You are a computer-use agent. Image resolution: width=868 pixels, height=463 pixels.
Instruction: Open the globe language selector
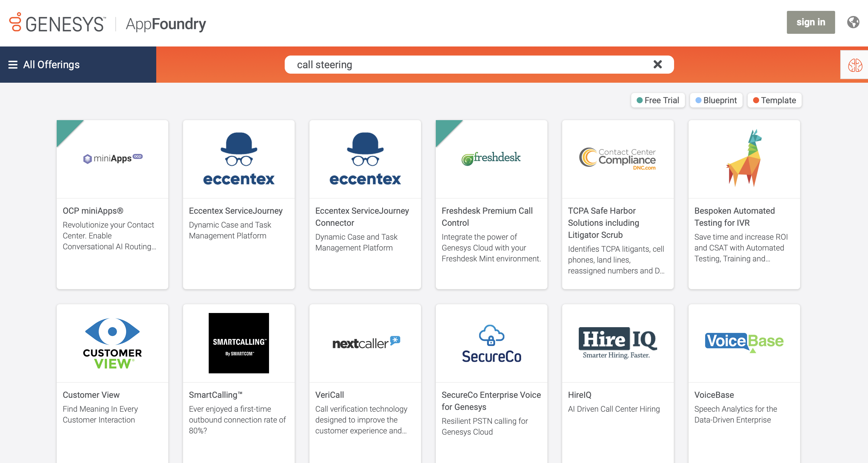click(853, 22)
